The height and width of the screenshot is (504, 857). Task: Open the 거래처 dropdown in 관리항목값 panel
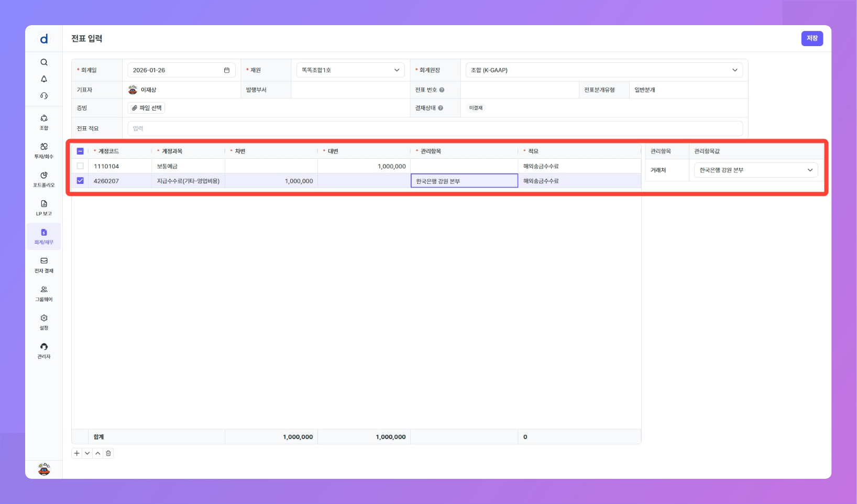pyautogui.click(x=756, y=170)
